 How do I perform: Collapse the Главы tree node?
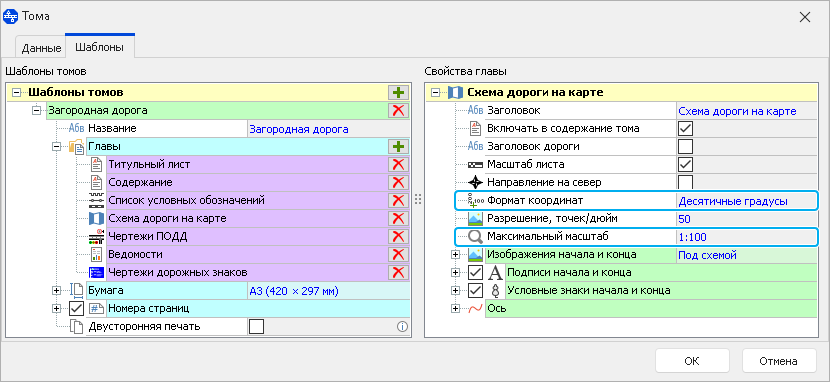(x=57, y=147)
